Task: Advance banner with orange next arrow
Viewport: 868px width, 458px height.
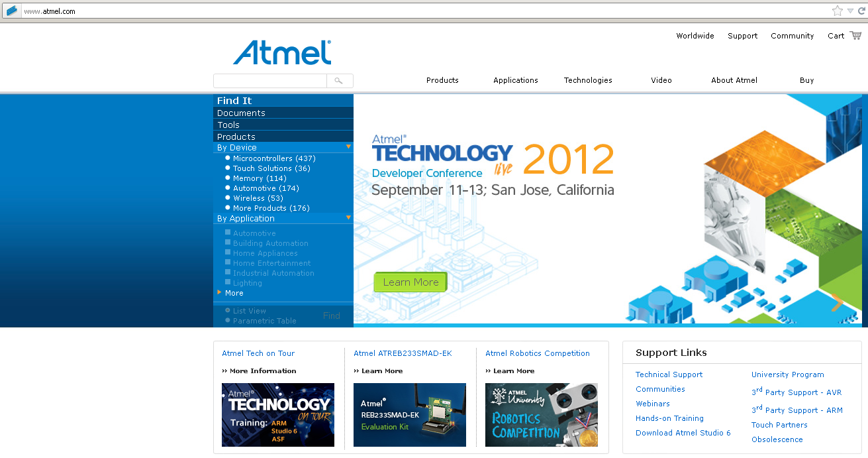Action: click(838, 302)
